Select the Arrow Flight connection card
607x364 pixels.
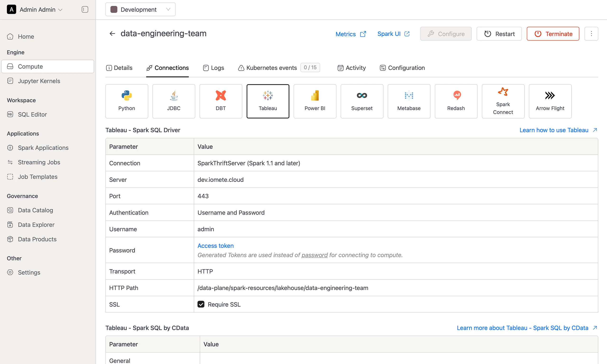click(550, 101)
